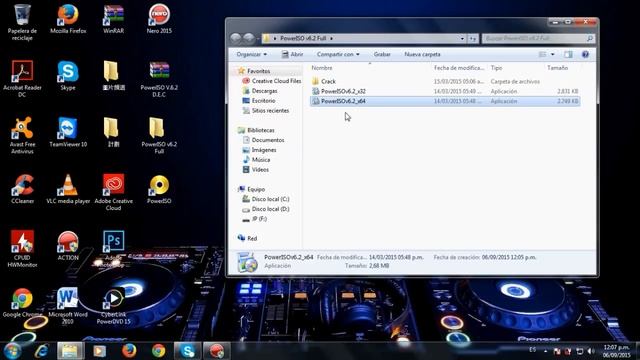
Task: Open Windows Media Player from the taskbar
Action: click(99, 351)
